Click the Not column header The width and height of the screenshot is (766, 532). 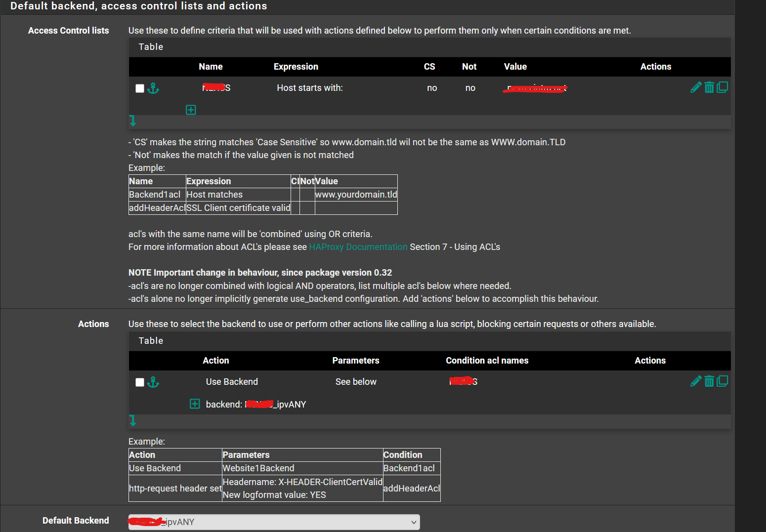tap(469, 67)
